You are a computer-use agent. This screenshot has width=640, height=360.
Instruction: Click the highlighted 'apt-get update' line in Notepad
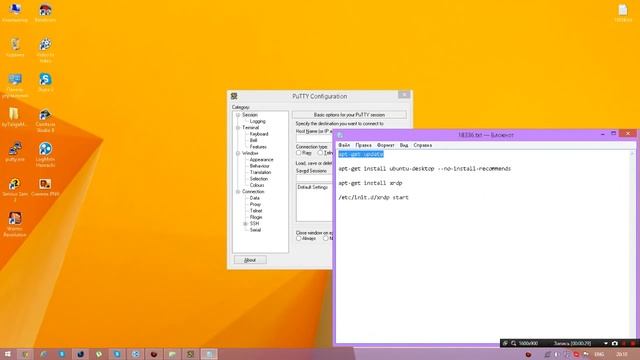[x=361, y=154]
